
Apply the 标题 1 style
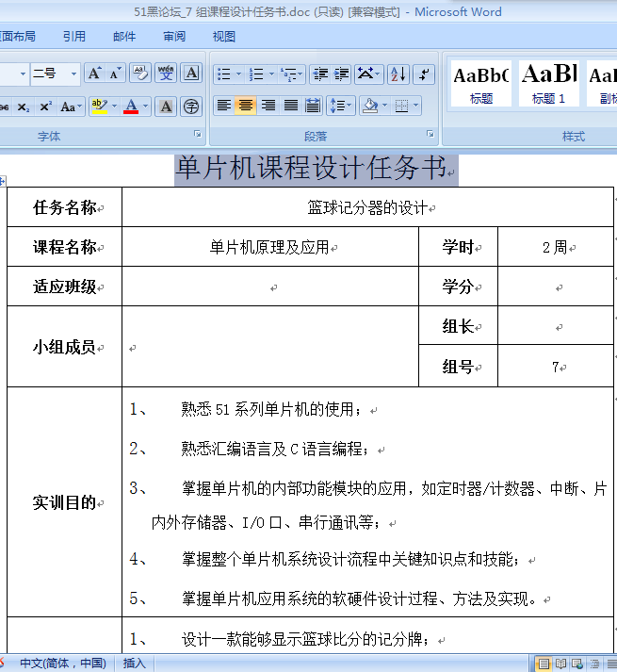(x=549, y=84)
